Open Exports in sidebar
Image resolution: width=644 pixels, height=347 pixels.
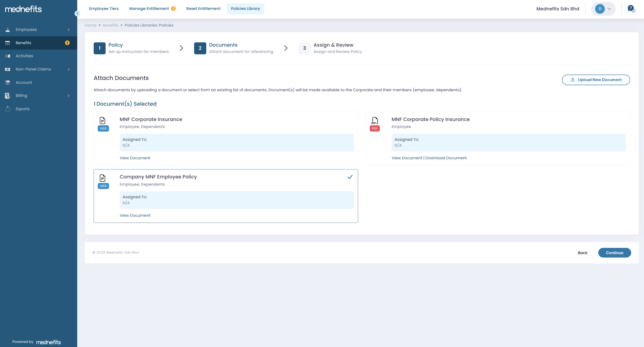[39, 109]
